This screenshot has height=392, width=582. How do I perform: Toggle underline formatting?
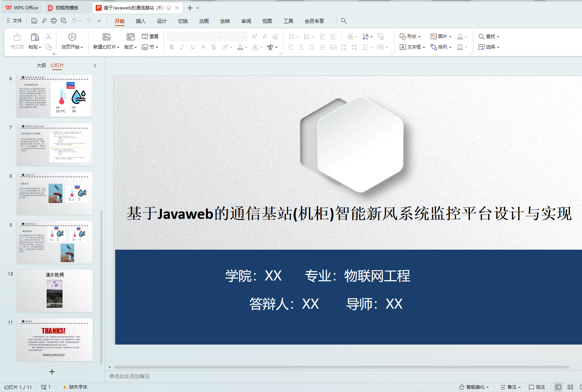click(192, 47)
